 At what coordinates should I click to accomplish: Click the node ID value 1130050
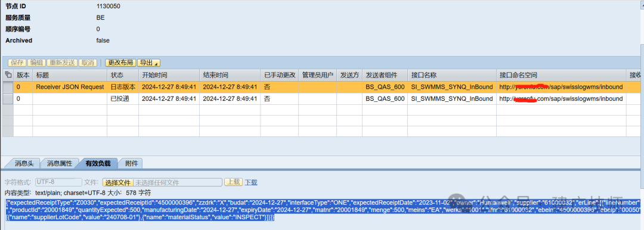tap(109, 6)
